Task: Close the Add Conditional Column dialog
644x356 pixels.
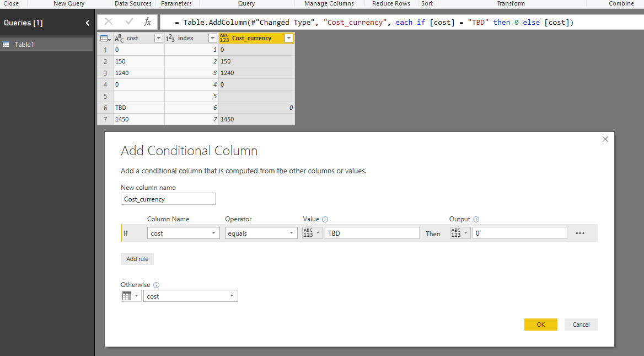Action: [x=605, y=139]
